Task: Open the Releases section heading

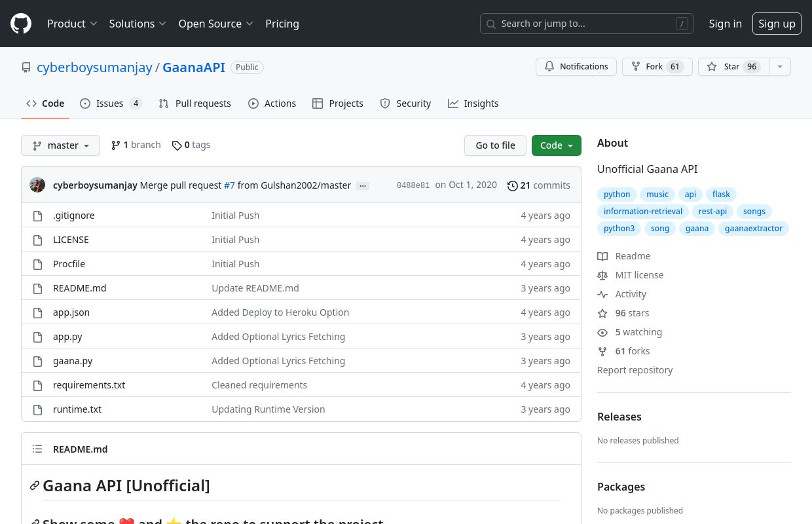Action: pyautogui.click(x=619, y=417)
